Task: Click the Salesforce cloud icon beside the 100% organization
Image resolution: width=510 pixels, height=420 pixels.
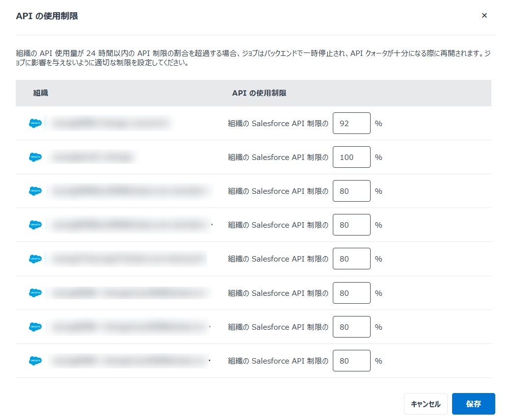Action: [35, 157]
